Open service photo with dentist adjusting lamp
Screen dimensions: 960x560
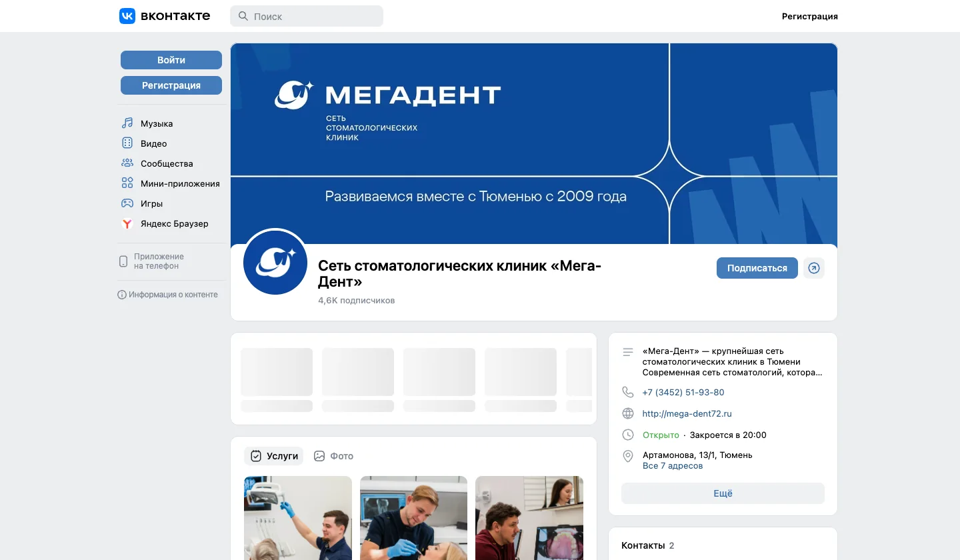(298, 518)
